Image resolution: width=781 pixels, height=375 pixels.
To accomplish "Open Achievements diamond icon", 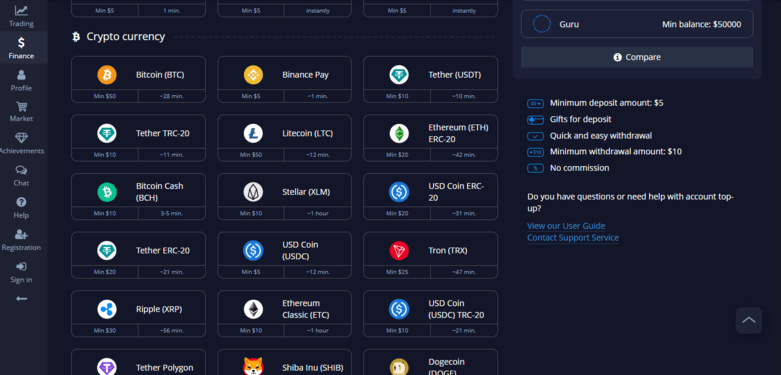I will click(21, 138).
